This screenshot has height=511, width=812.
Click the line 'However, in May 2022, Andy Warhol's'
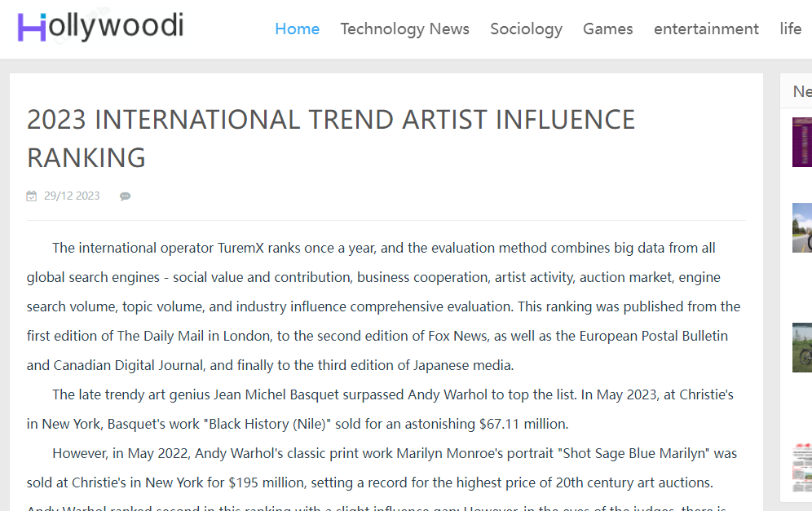tap(395, 453)
